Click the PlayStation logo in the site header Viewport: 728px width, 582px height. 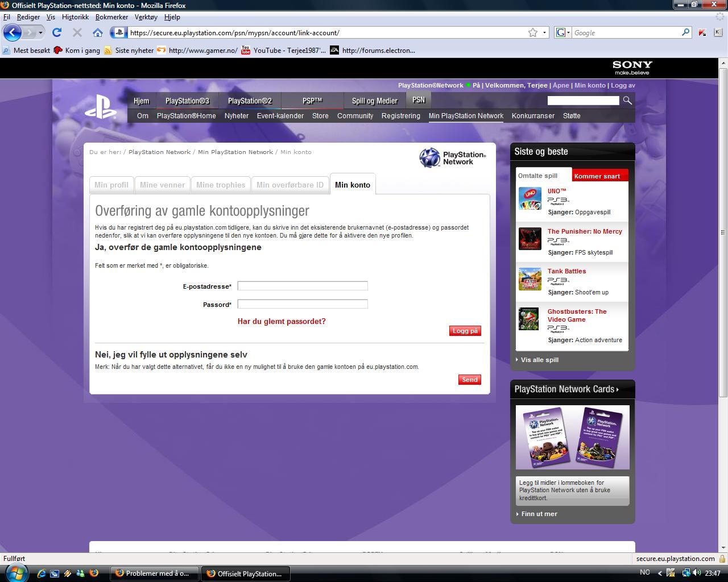coord(101,106)
